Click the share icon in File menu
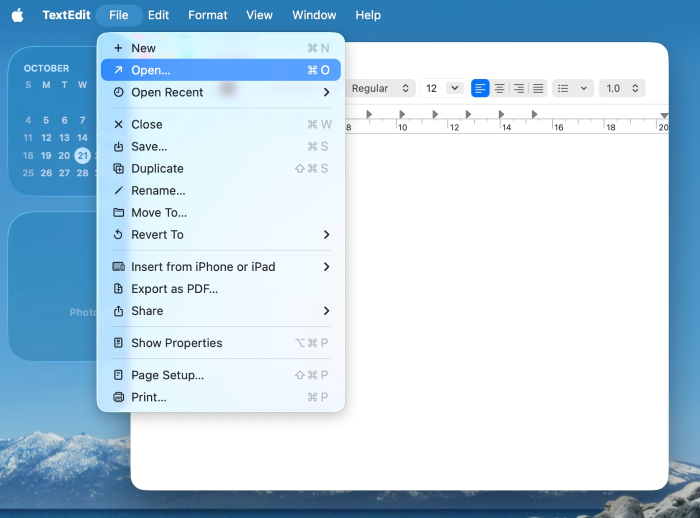 pyautogui.click(x=118, y=311)
